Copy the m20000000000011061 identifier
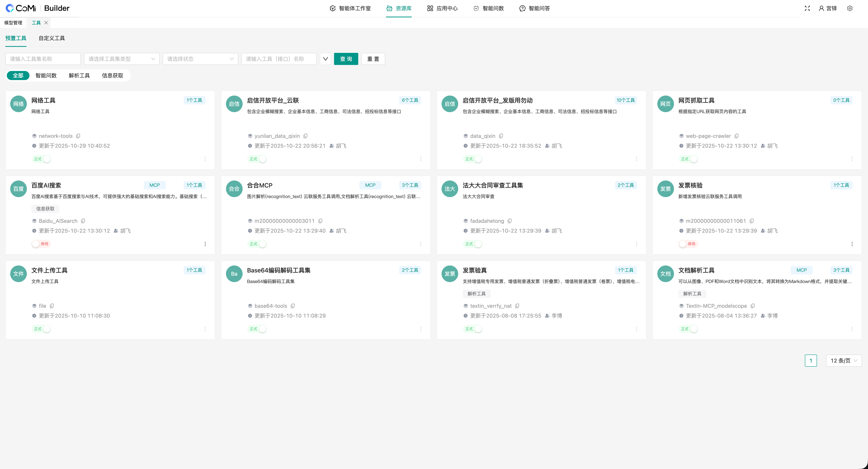This screenshot has height=469, width=868. [x=752, y=221]
